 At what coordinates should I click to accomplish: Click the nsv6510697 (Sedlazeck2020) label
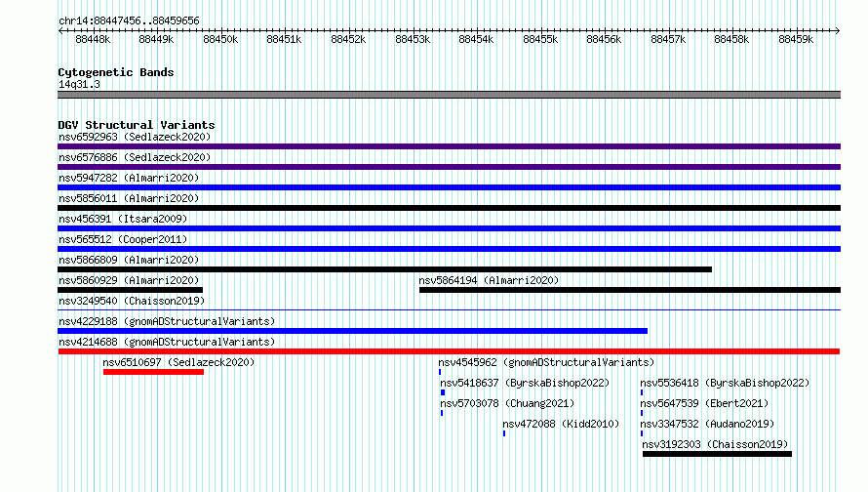coord(178,362)
